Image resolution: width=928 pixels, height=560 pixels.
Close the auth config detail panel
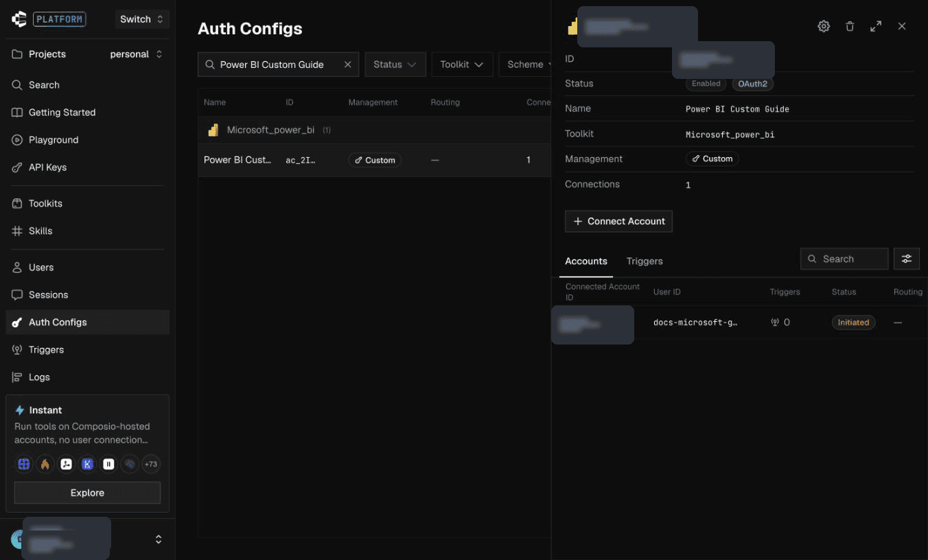click(x=902, y=26)
